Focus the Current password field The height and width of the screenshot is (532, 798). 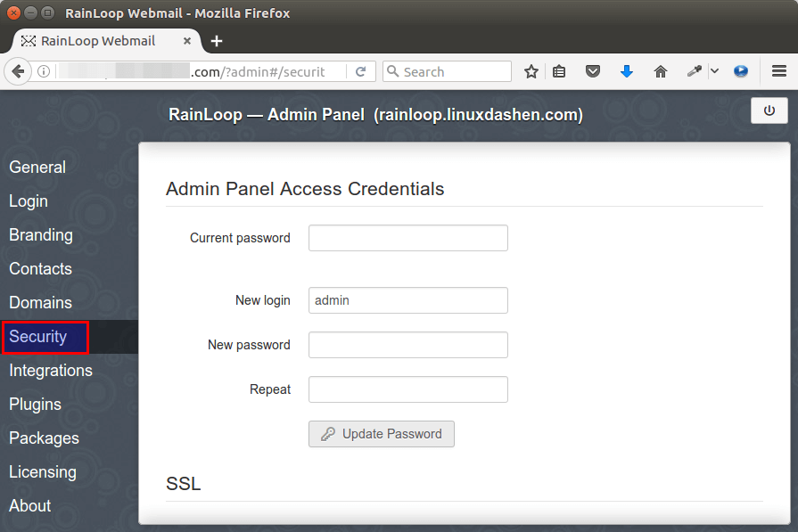[407, 238]
